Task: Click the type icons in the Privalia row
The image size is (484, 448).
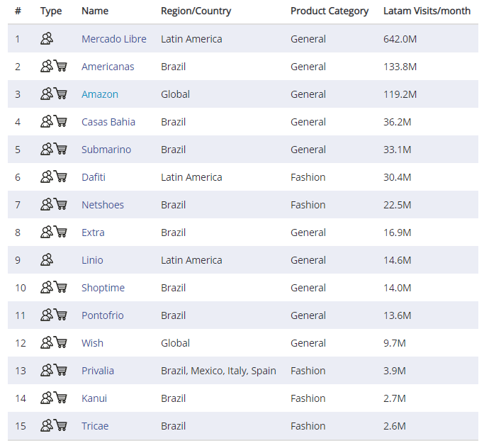Action: (54, 371)
